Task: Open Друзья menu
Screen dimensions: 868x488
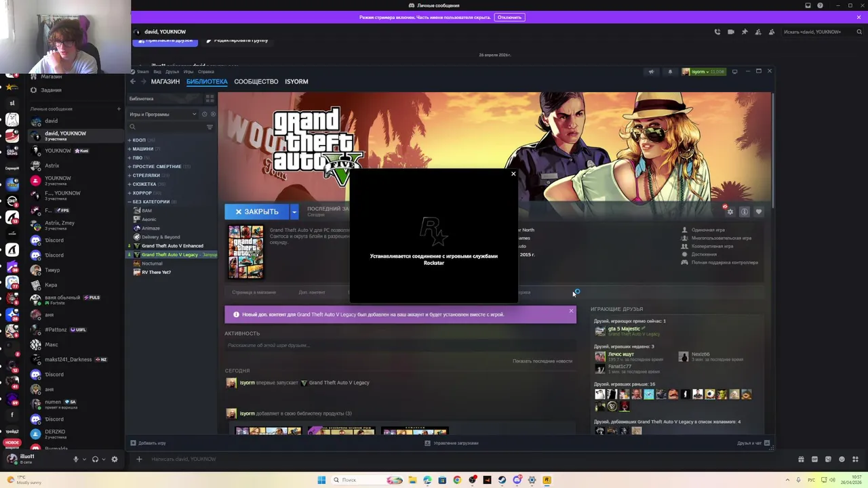Action: click(x=172, y=71)
